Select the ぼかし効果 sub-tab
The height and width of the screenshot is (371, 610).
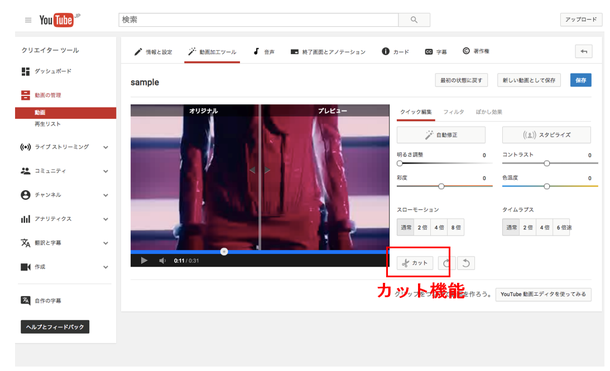(489, 112)
